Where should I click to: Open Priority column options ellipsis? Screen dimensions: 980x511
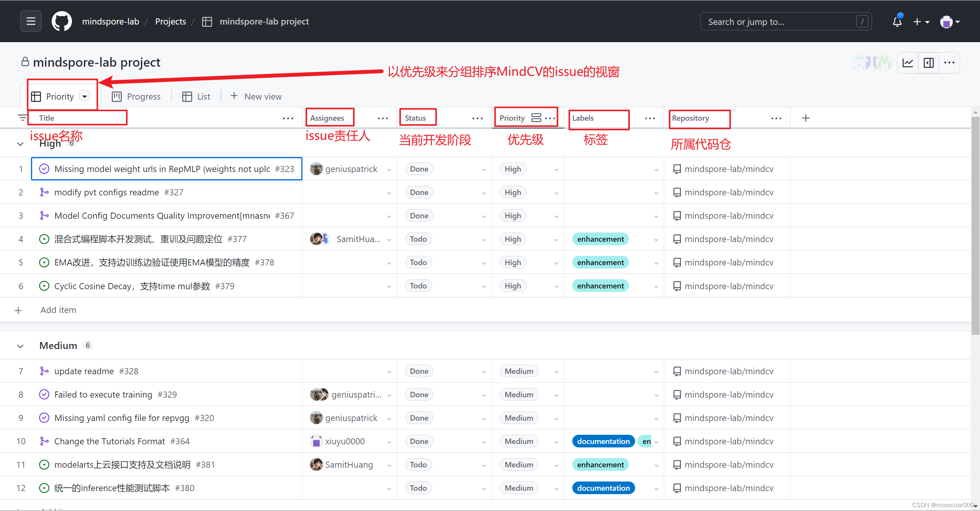[550, 118]
